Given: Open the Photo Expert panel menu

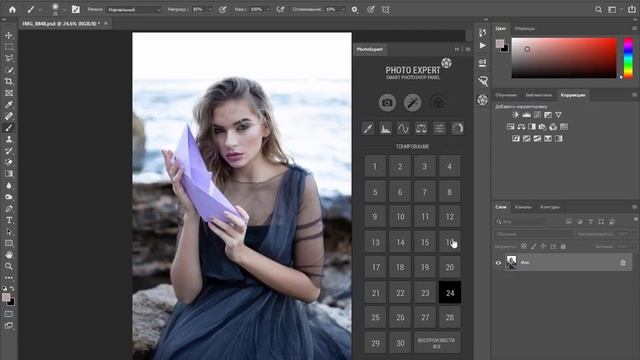Looking at the screenshot, I should coord(468,49).
